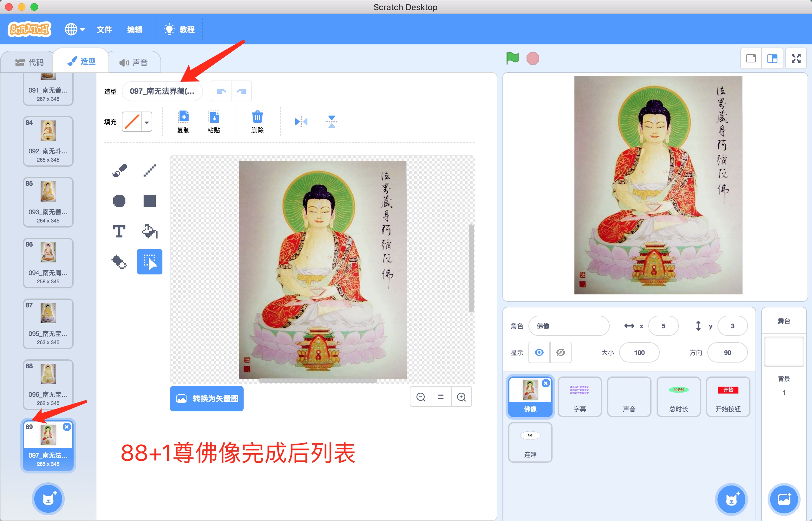Open the 编辑 menu
The width and height of the screenshot is (812, 521).
coord(134,29)
